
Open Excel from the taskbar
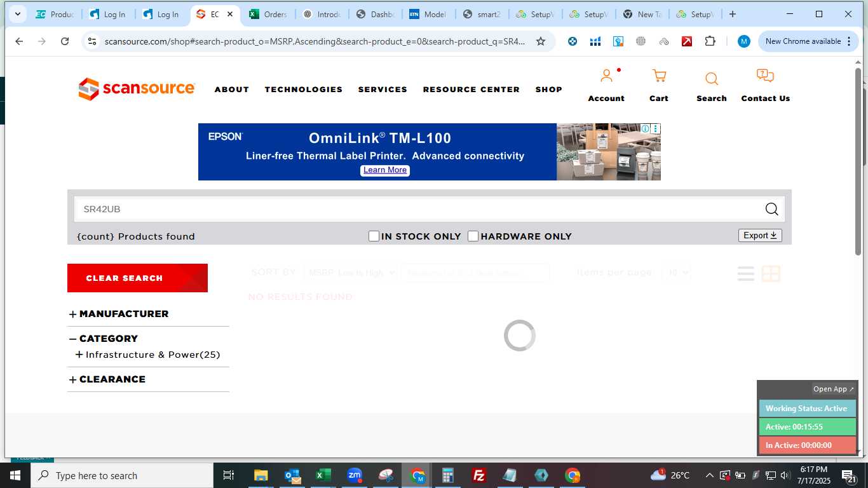pyautogui.click(x=323, y=475)
